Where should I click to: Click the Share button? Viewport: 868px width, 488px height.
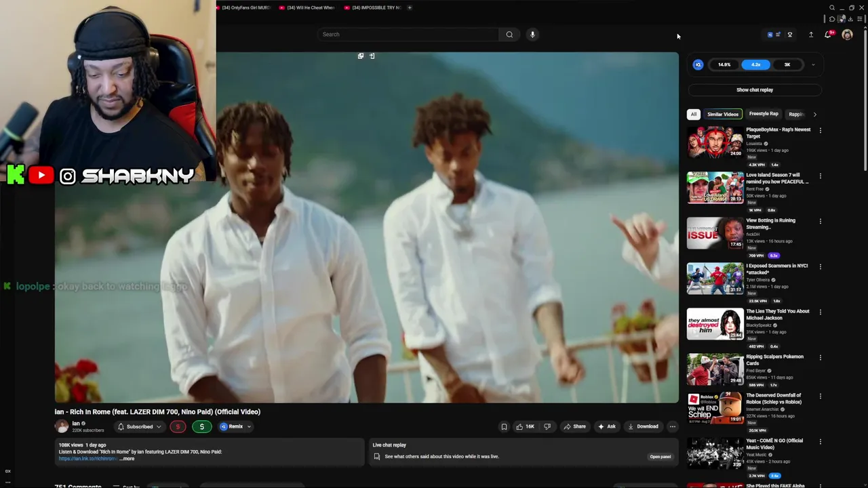(x=574, y=426)
